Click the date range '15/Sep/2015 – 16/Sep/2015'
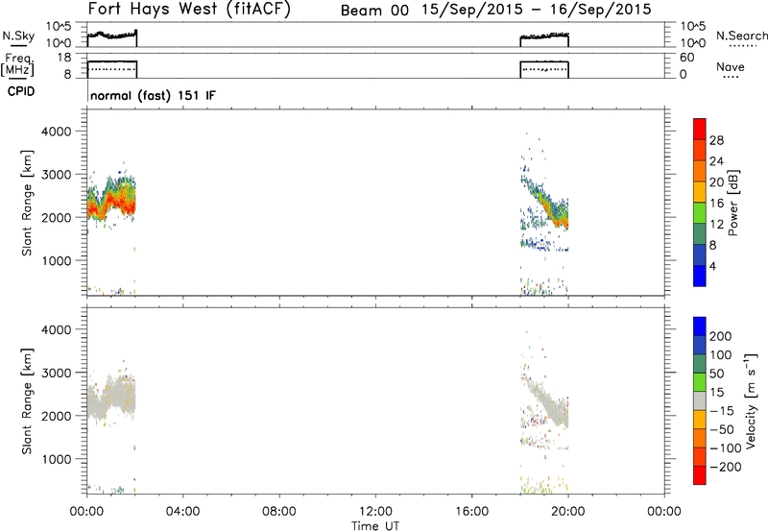Viewport: 768px width, 532px height. pos(537,10)
